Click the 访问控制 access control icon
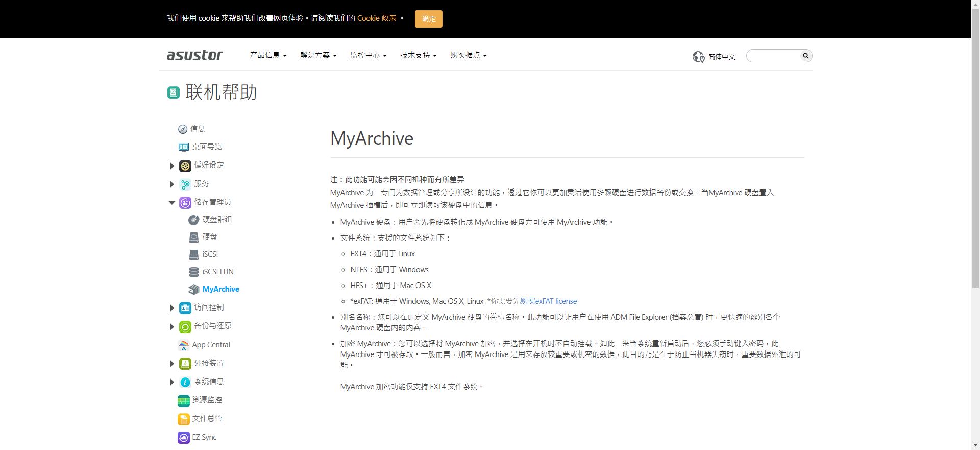Screen dimensions: 980x450 point(185,308)
